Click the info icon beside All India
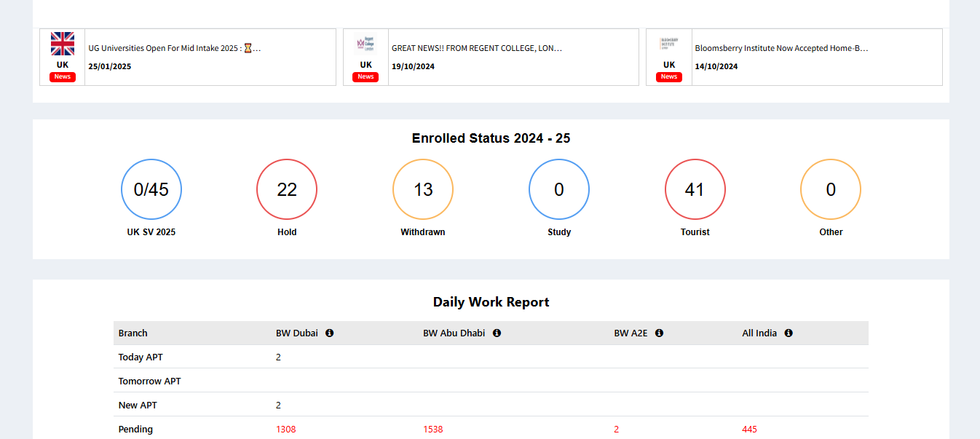 click(789, 333)
